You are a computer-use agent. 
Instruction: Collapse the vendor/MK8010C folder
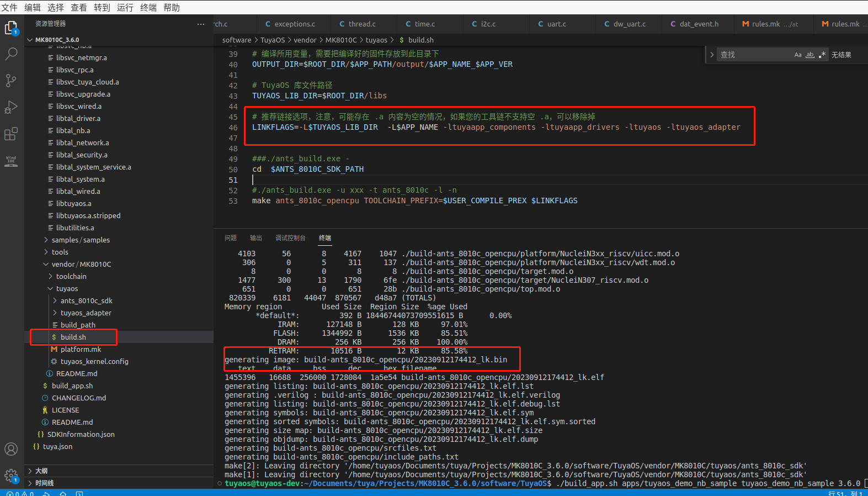(81, 264)
